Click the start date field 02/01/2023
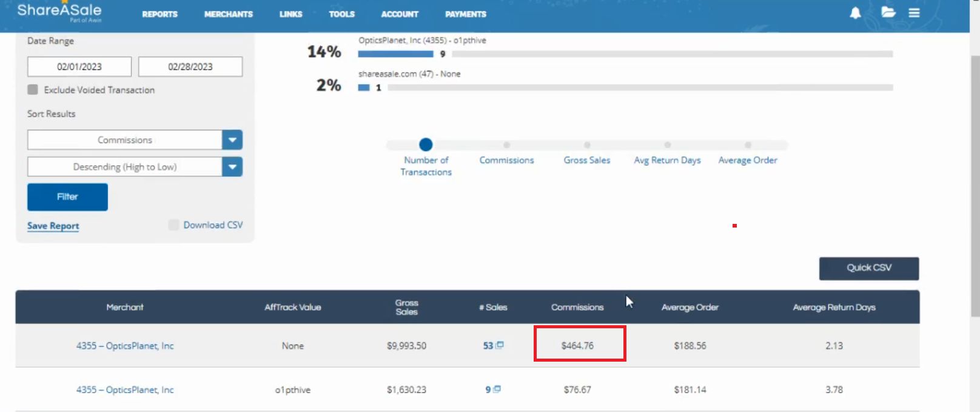This screenshot has width=980, height=412. pyautogui.click(x=79, y=67)
